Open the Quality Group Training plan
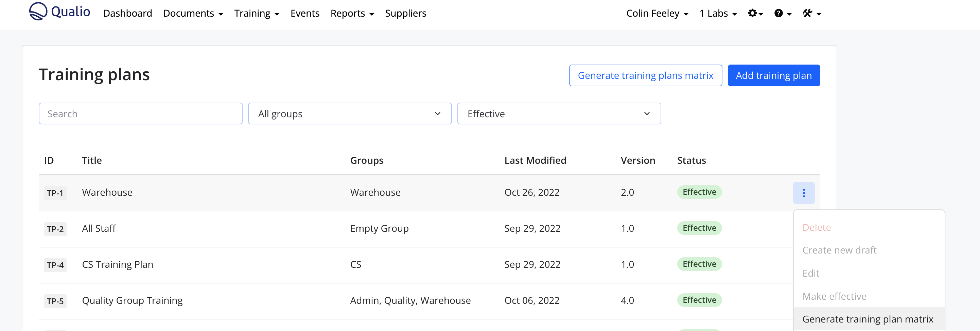This screenshot has height=331, width=980. [x=132, y=300]
